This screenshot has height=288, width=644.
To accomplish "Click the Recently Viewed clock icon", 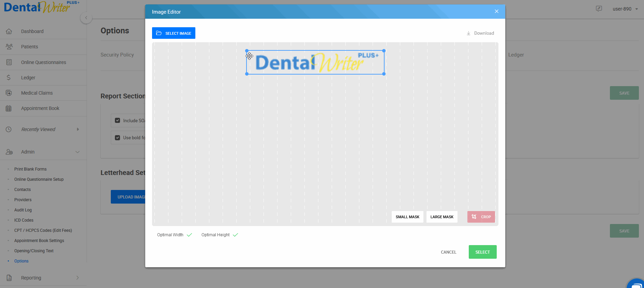I will 9,129.
